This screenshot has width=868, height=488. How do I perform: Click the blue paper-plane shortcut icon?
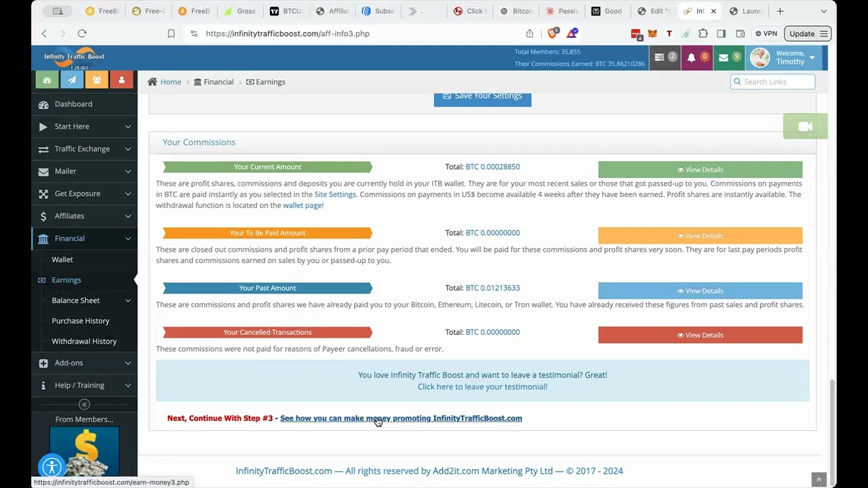coord(72,80)
